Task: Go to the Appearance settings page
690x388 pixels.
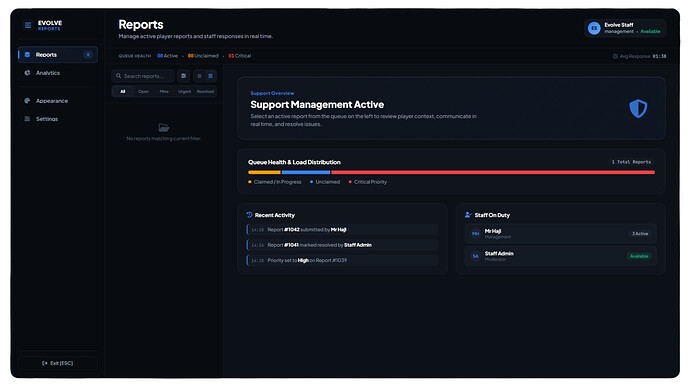Action: click(58, 101)
